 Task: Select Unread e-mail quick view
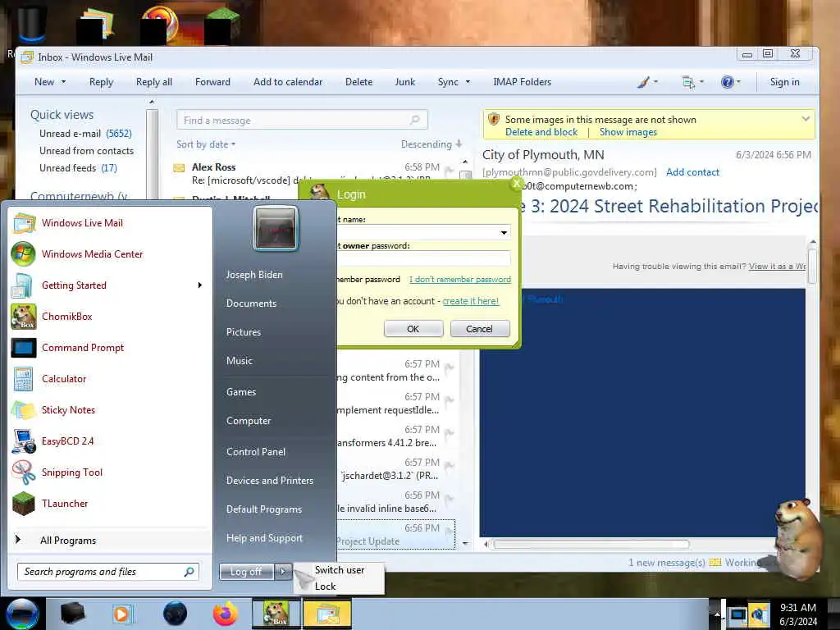point(85,134)
